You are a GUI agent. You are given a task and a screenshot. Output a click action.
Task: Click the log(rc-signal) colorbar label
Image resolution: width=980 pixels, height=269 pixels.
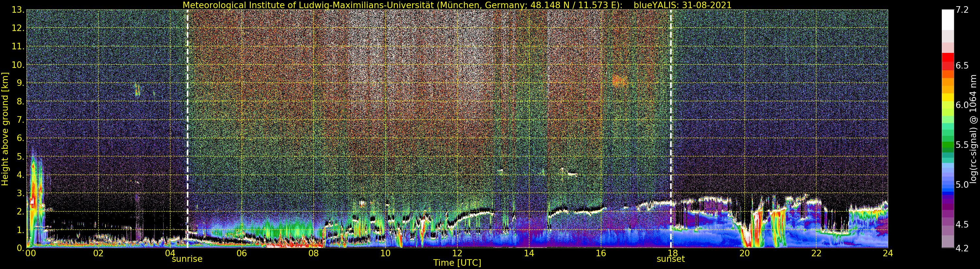pos(973,129)
